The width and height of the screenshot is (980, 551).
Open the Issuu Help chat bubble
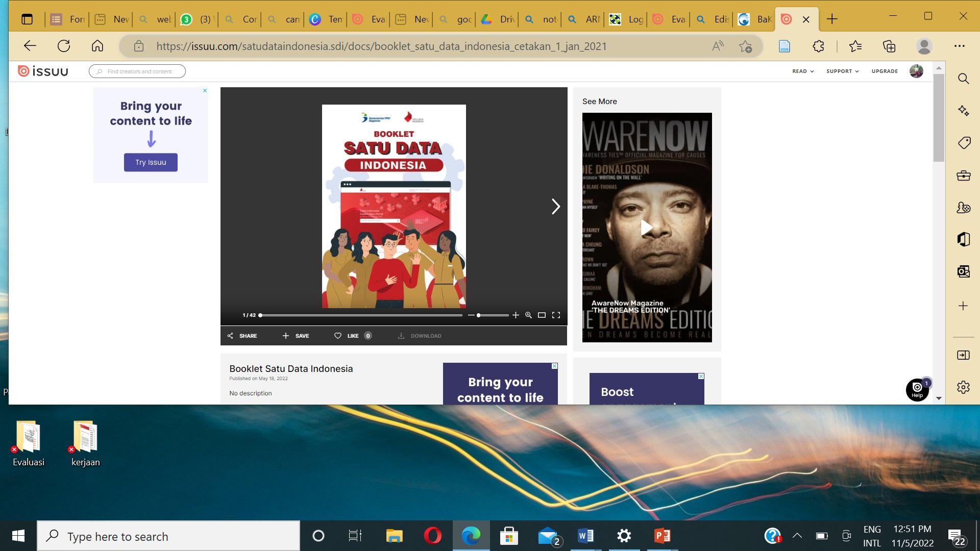[917, 390]
